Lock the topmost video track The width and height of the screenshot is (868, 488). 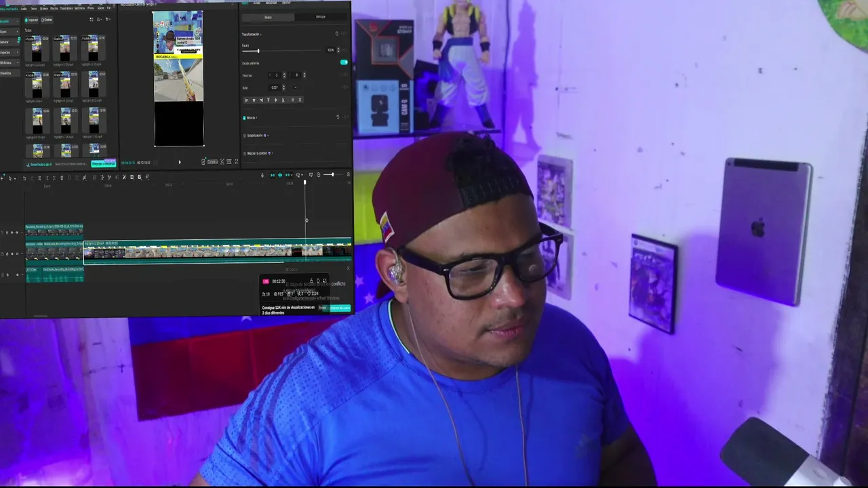tap(7, 232)
